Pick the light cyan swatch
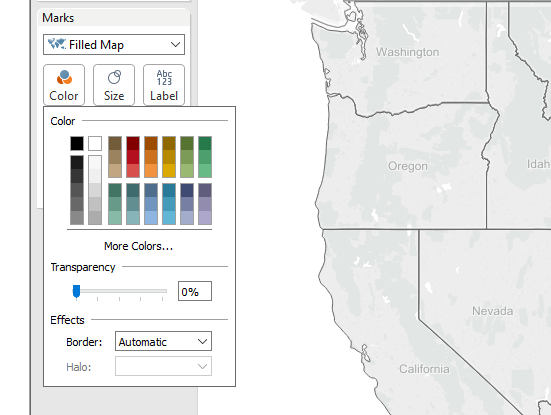Viewport: 551px width, 415px height. [x=169, y=218]
